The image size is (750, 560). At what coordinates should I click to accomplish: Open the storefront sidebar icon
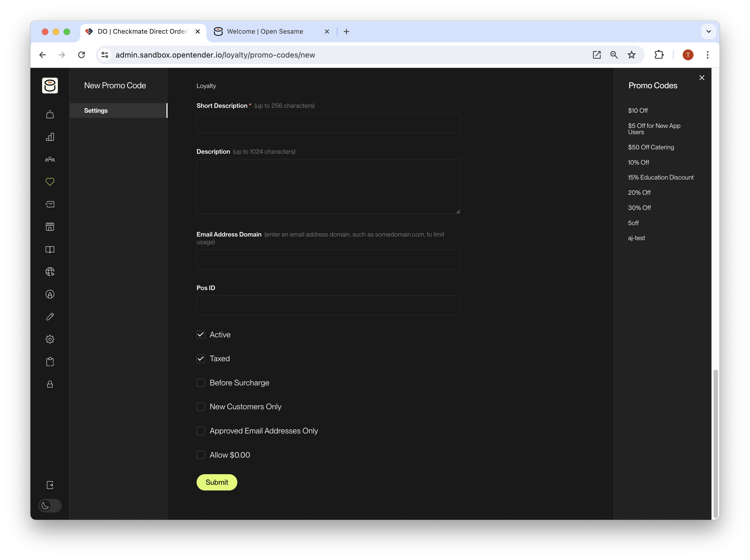50,227
